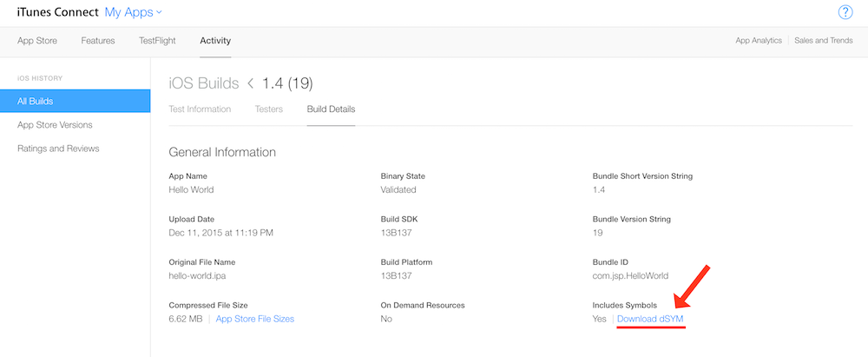Viewport: 868px width, 357px height.
Task: Select the Activity tab
Action: tap(215, 41)
